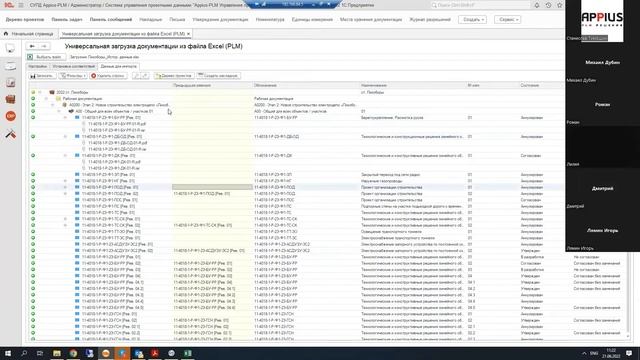Screen dimensions: 640x360
Task: Expand the Ф1-ПОД [Рев. 02] row
Action: [65, 193]
